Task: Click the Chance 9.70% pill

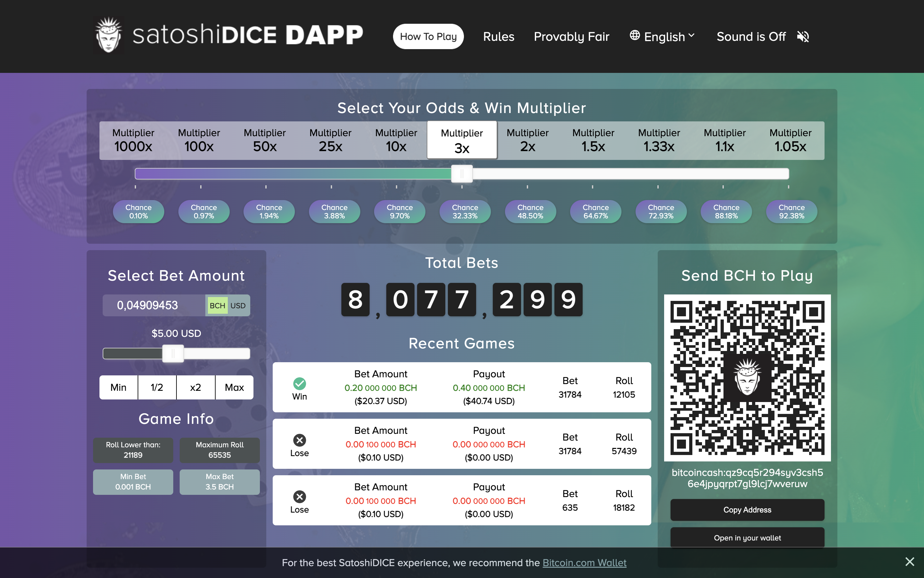Action: click(x=399, y=211)
